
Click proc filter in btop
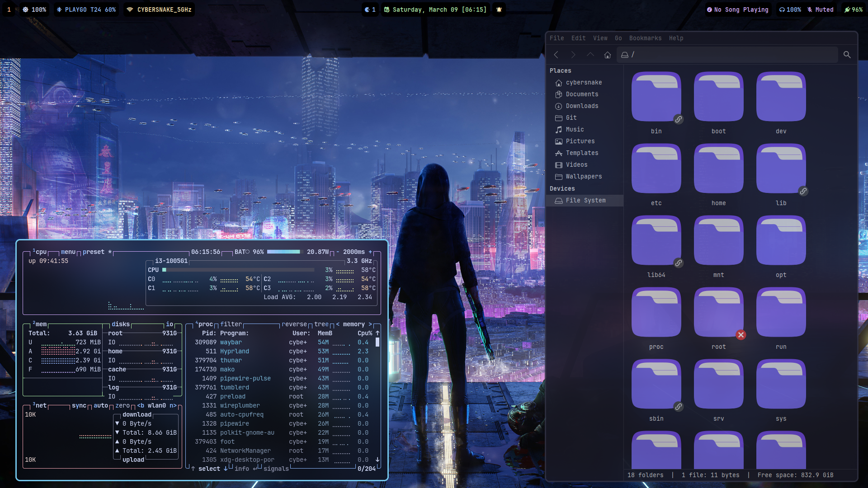pyautogui.click(x=231, y=324)
